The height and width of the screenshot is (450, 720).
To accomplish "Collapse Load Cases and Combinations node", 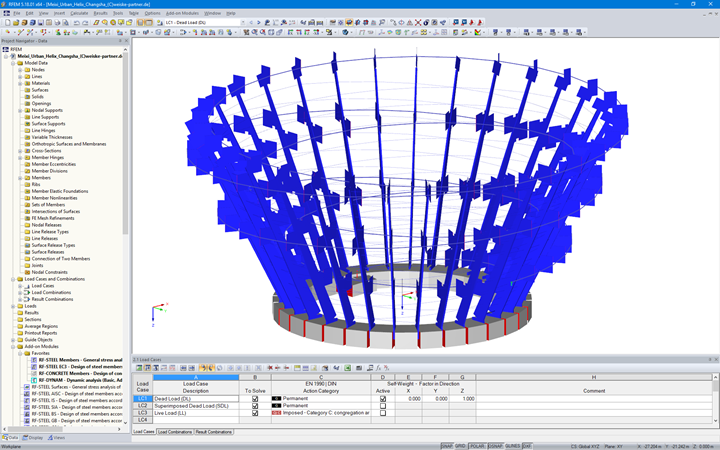I will pos(13,279).
